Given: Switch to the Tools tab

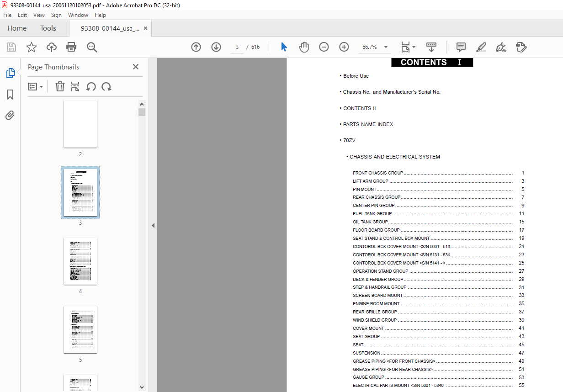Looking at the screenshot, I should (x=48, y=28).
